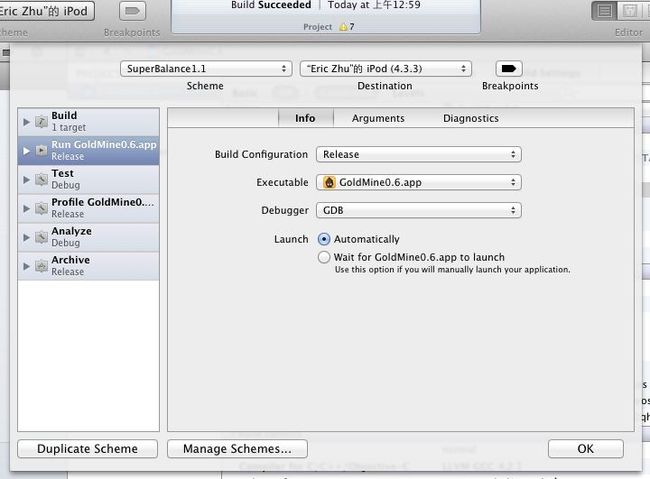Switch to the Arguments tab
This screenshot has height=479, width=650.
click(378, 118)
